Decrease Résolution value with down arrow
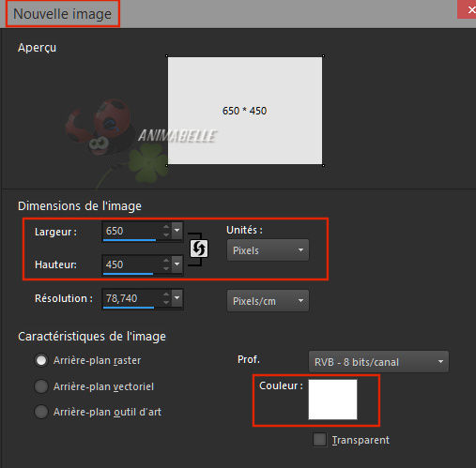The image size is (476, 468). tap(166, 302)
